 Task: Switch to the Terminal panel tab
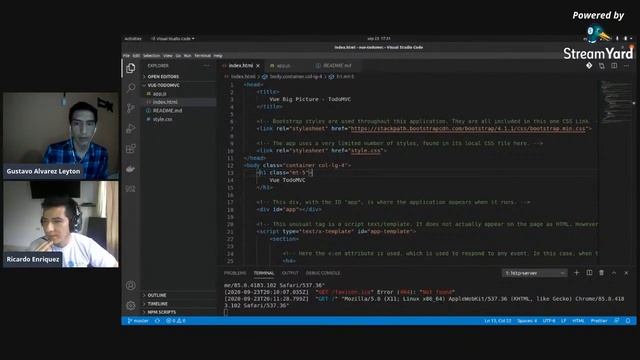coord(264,273)
